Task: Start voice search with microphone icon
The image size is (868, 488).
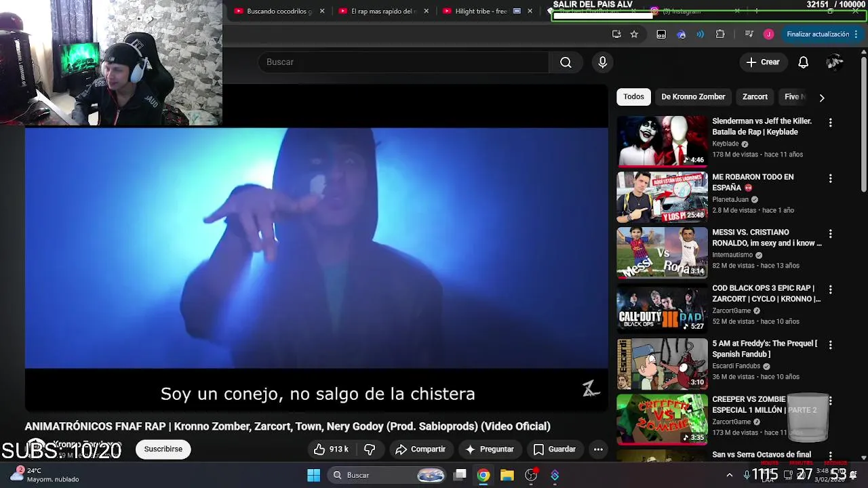Action: click(x=602, y=62)
